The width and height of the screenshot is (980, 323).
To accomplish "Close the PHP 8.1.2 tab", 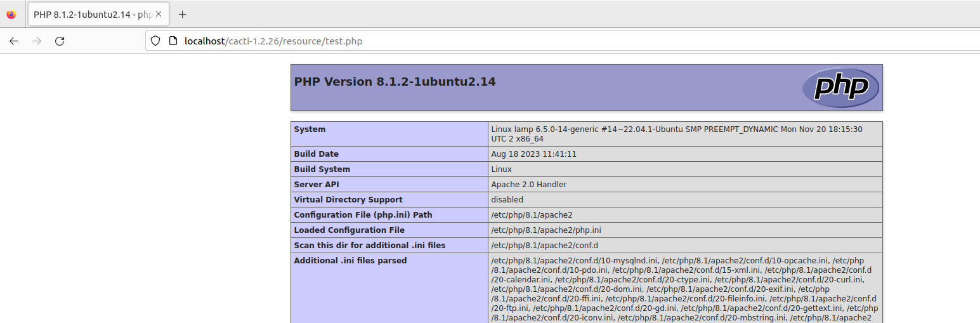I will 159,14.
